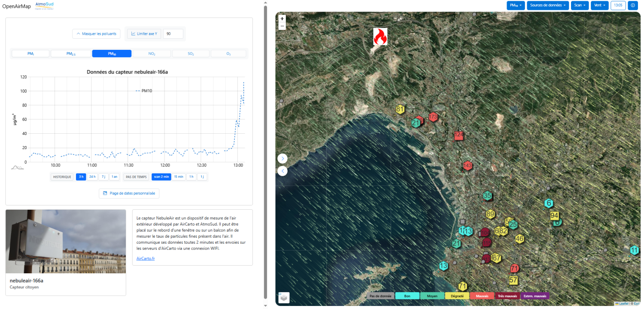Set time step to 15 min
The image size is (644, 309).
point(179,177)
